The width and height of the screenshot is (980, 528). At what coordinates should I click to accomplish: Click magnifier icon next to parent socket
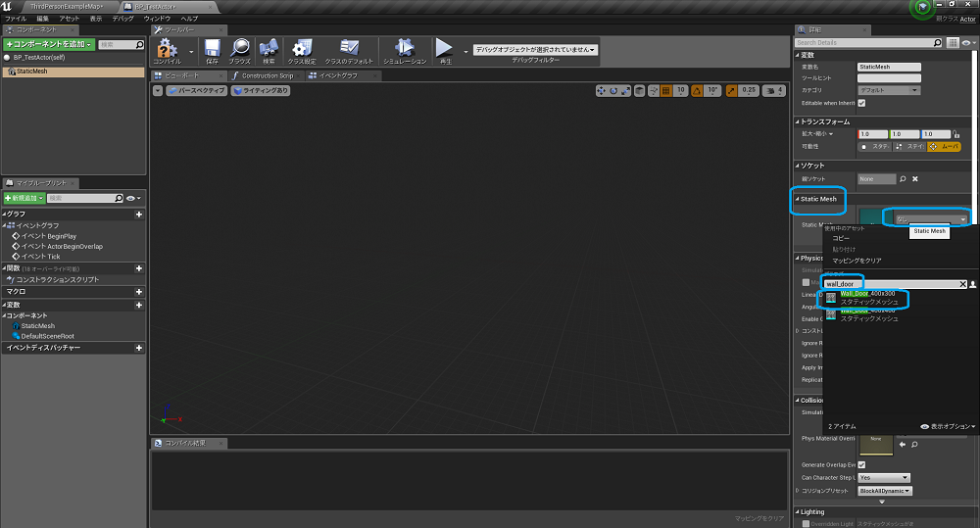(x=903, y=178)
